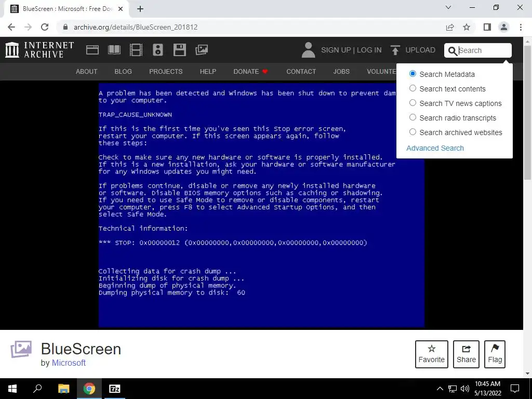Screen dimensions: 532x399
Task: Click the search magnifier icon
Action: (453, 51)
